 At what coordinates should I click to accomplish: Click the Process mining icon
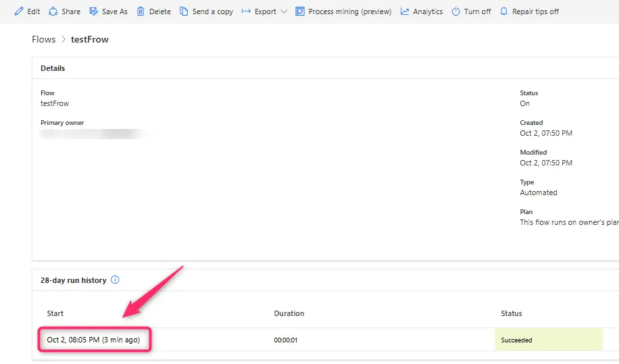pos(300,11)
